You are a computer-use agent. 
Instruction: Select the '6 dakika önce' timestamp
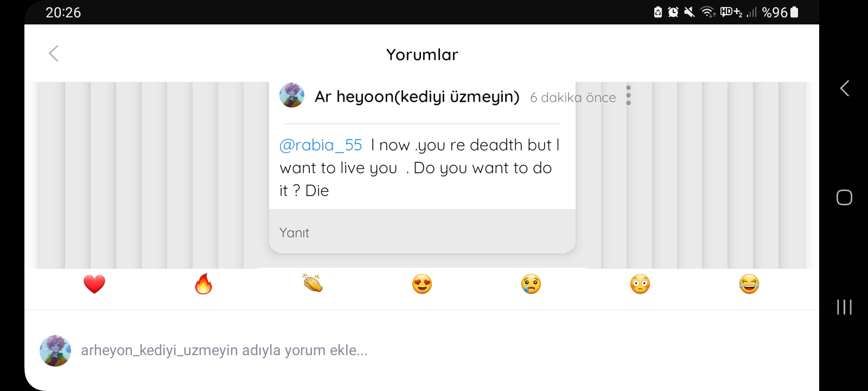click(x=573, y=98)
